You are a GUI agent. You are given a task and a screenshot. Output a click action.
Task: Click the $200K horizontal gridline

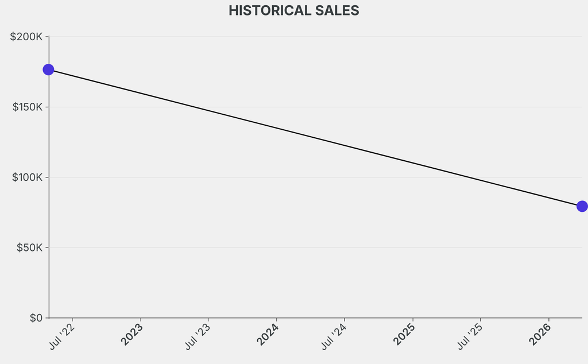[x=315, y=37]
